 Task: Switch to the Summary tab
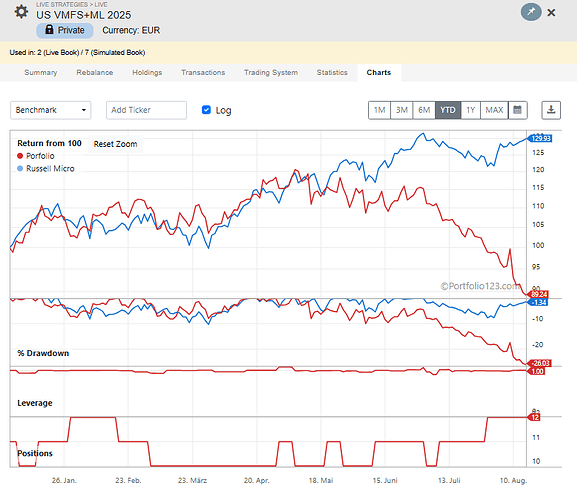point(40,72)
